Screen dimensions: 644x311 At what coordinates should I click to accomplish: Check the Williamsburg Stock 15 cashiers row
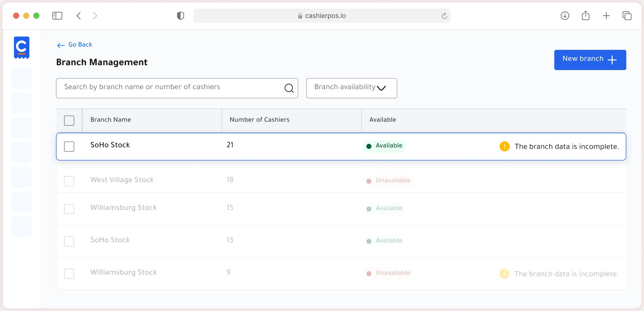69,209
